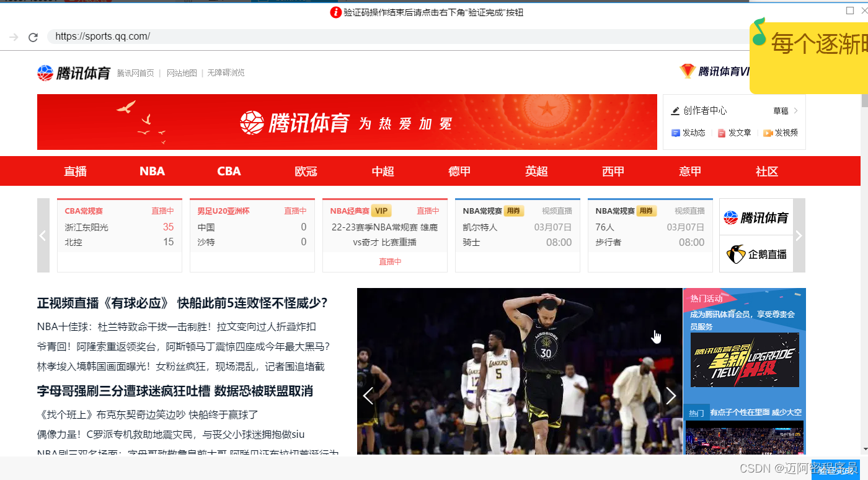Image resolution: width=868 pixels, height=480 pixels.
Task: Open the 男足U20亚洲杯 中国 vs 沙特 card
Action: pyautogui.click(x=252, y=235)
